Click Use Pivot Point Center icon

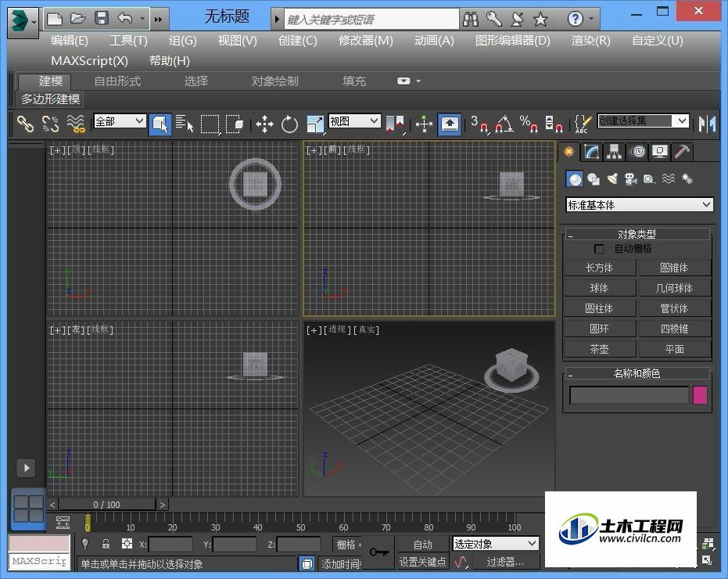point(395,124)
